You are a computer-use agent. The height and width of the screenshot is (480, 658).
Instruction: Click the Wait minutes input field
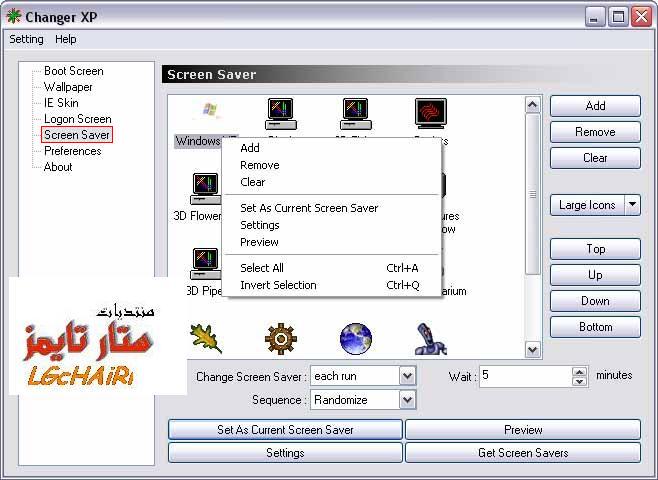(x=526, y=376)
